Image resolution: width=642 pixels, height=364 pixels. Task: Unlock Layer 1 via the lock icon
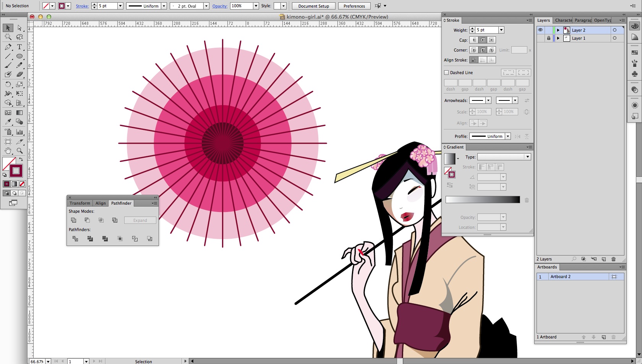pyautogui.click(x=549, y=38)
